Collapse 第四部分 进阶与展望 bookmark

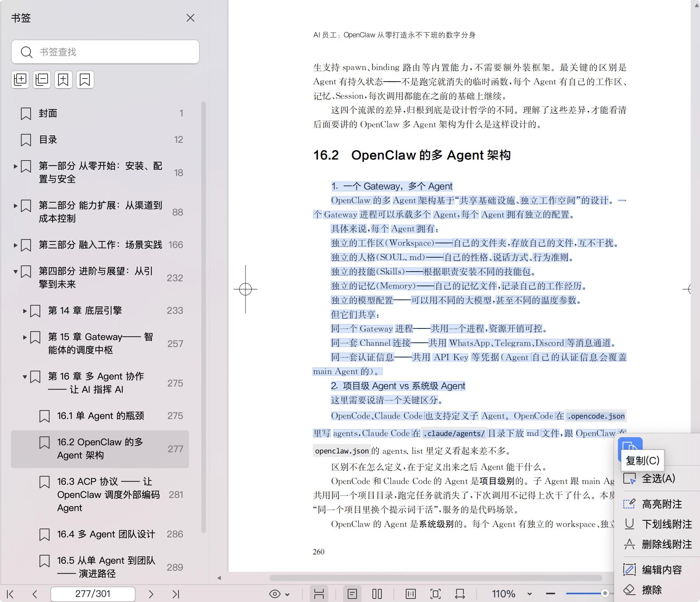(x=15, y=272)
